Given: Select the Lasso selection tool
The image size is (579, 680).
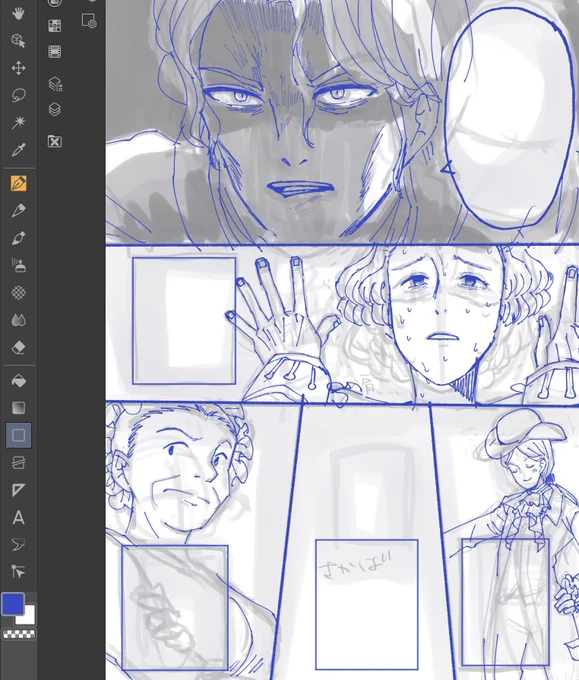Looking at the screenshot, I should [x=18, y=95].
